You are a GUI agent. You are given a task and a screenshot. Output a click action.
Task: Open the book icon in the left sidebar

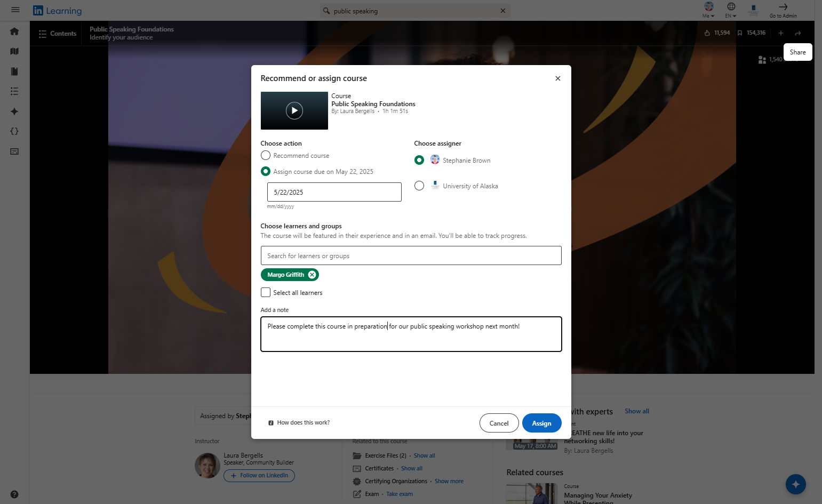(x=14, y=71)
